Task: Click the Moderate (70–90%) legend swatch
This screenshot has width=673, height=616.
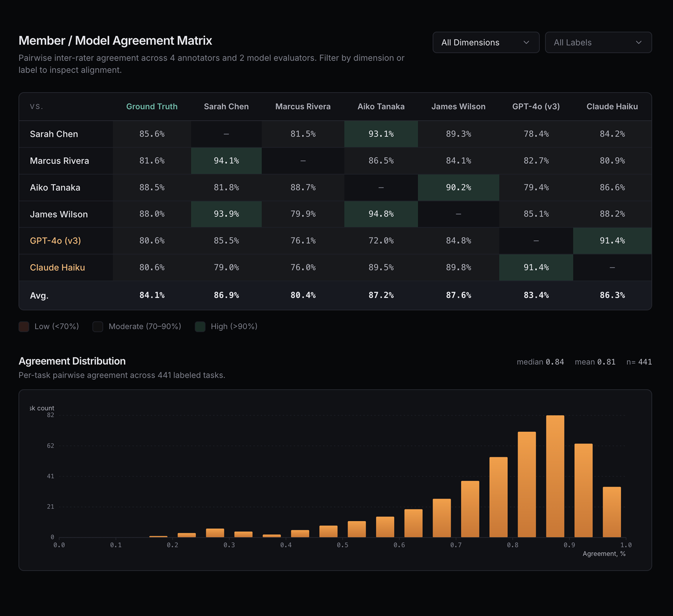Action: [98, 327]
